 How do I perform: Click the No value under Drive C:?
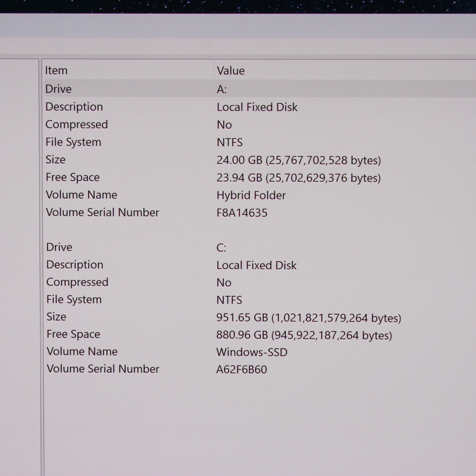click(224, 283)
